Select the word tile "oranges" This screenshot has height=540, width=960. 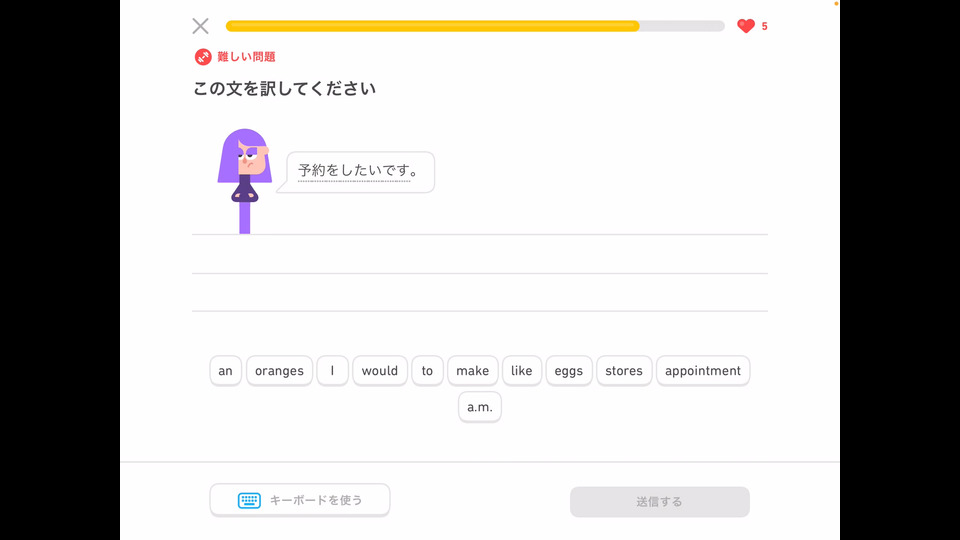point(279,370)
